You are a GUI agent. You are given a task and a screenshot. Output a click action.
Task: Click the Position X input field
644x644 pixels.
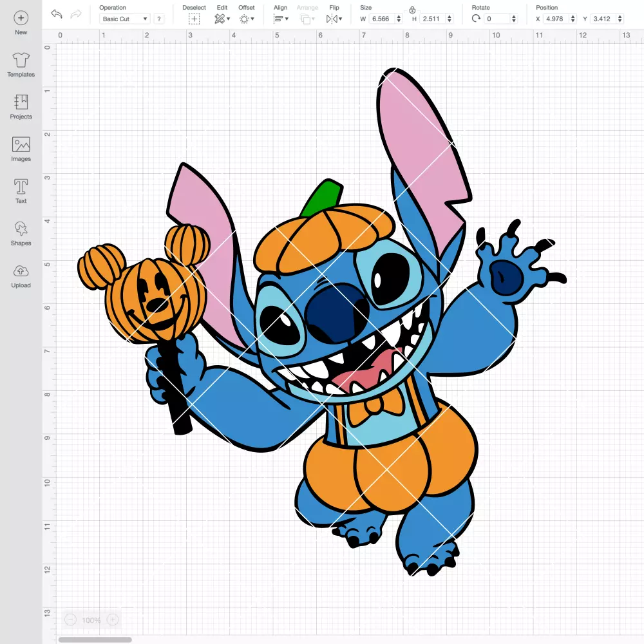pyautogui.click(x=556, y=19)
